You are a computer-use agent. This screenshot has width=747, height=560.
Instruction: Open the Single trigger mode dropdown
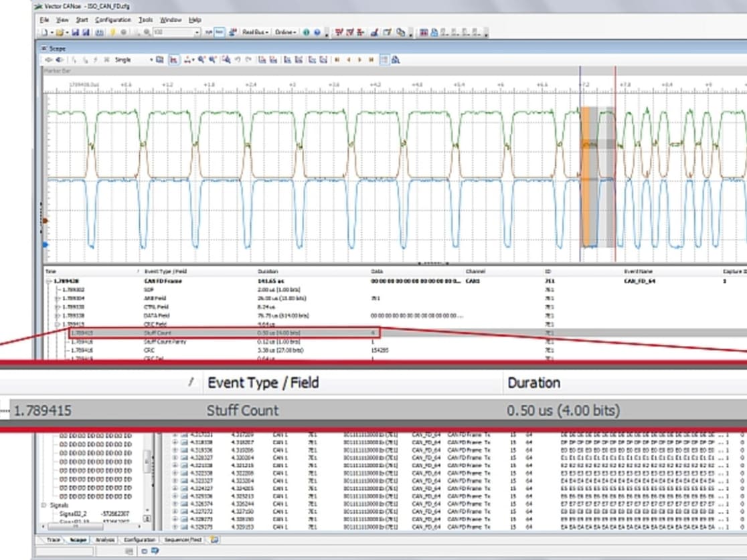click(x=151, y=60)
